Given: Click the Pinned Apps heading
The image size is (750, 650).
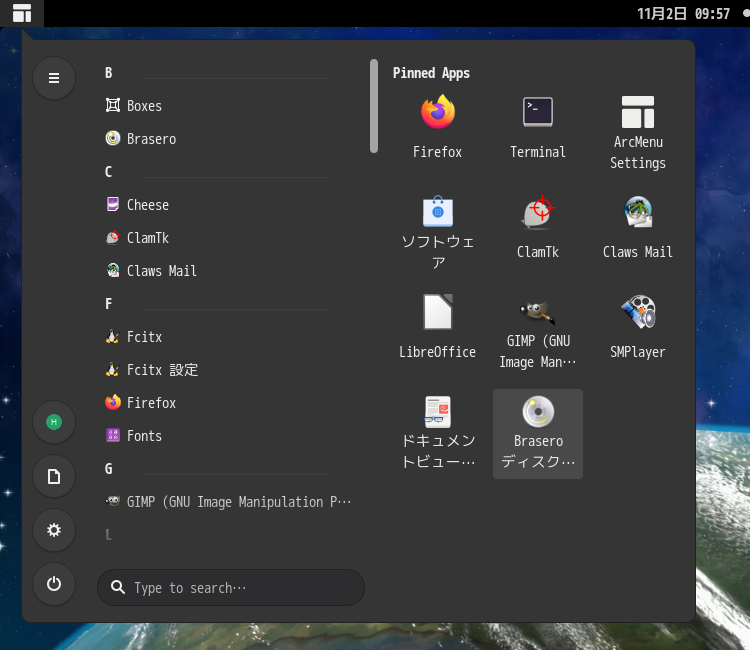Looking at the screenshot, I should point(431,73).
